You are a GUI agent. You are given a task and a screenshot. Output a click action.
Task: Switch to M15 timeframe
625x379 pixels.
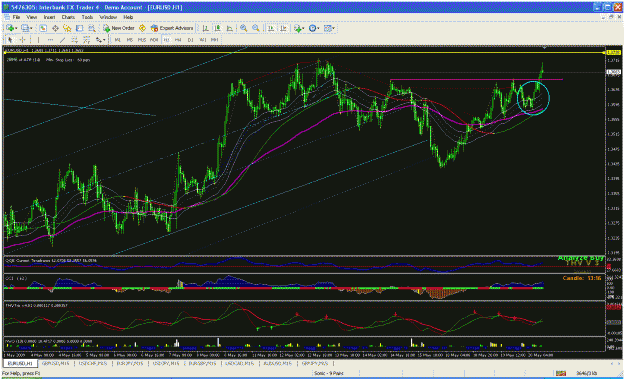tap(142, 40)
